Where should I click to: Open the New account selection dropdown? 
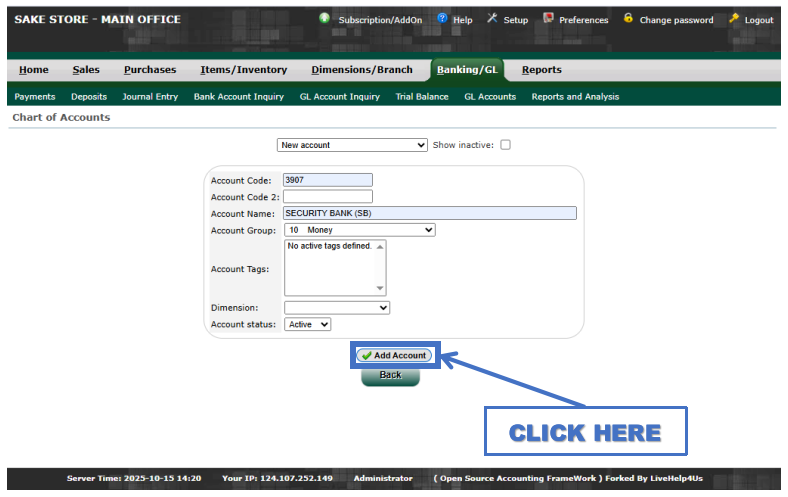point(352,145)
